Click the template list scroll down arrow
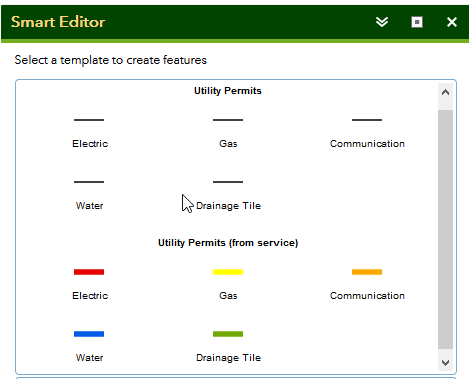Viewport: 469px width, 379px height. [x=445, y=363]
